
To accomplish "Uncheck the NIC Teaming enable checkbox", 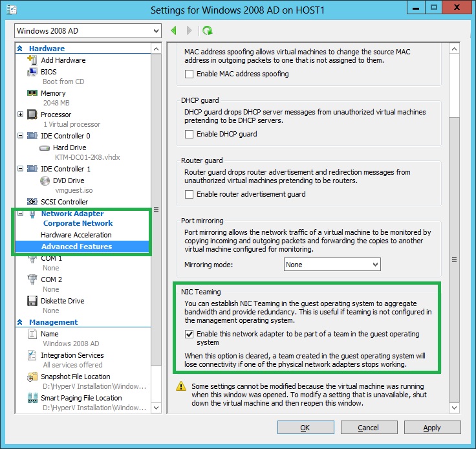I will pyautogui.click(x=189, y=334).
